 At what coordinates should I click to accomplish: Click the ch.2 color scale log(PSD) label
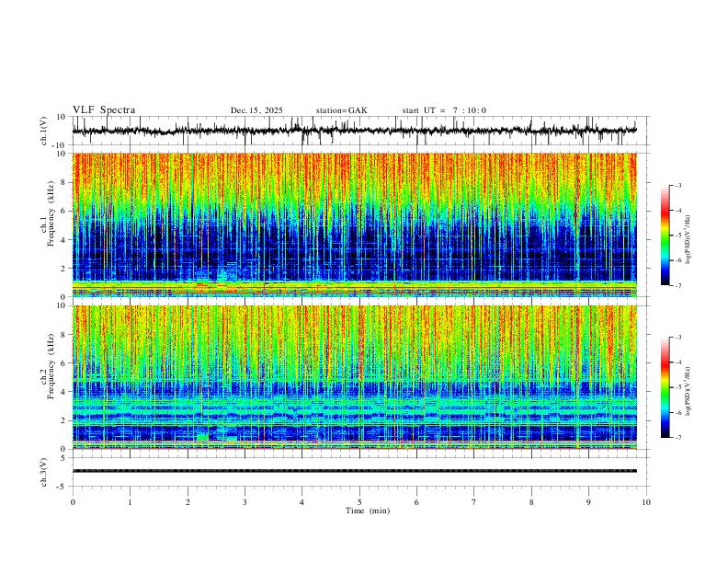point(688,391)
